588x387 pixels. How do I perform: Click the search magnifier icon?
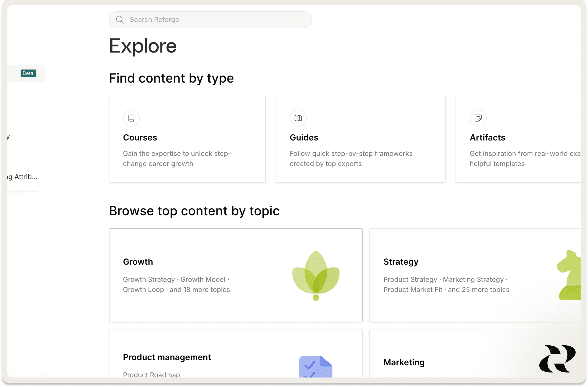120,20
